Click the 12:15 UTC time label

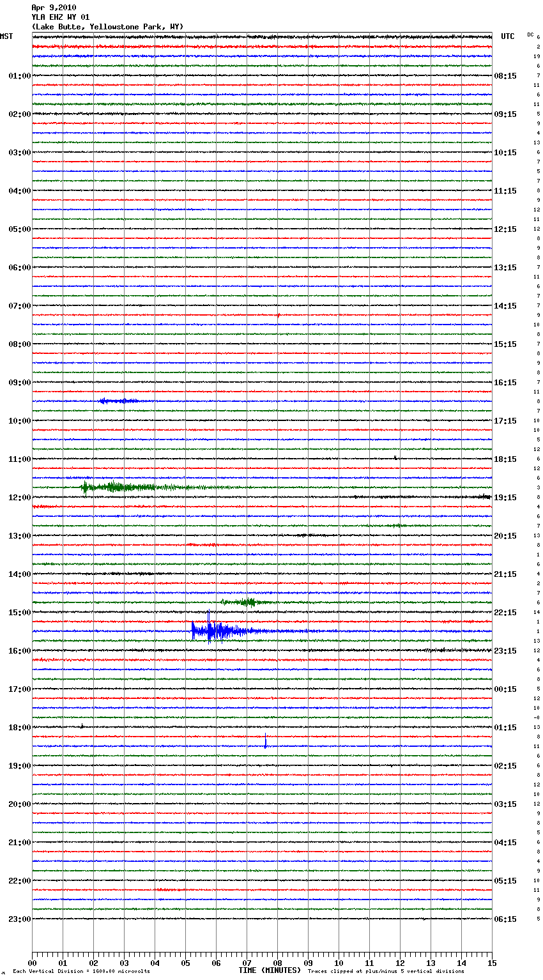pyautogui.click(x=505, y=229)
